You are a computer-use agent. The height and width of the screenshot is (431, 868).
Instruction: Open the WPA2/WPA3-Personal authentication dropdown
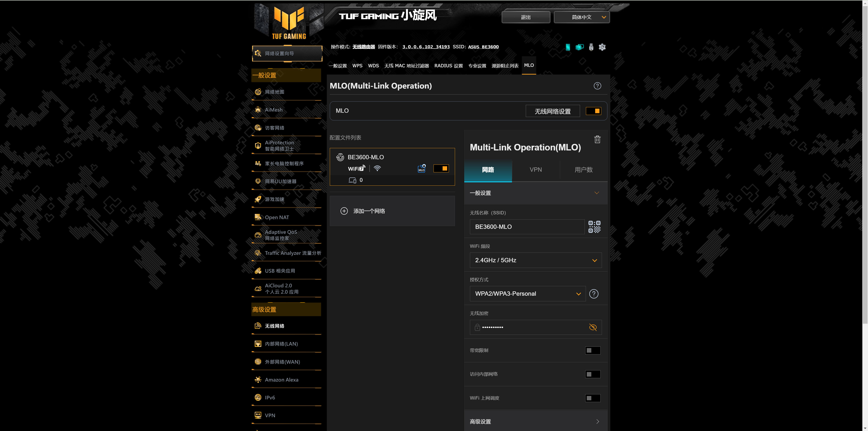(x=527, y=294)
